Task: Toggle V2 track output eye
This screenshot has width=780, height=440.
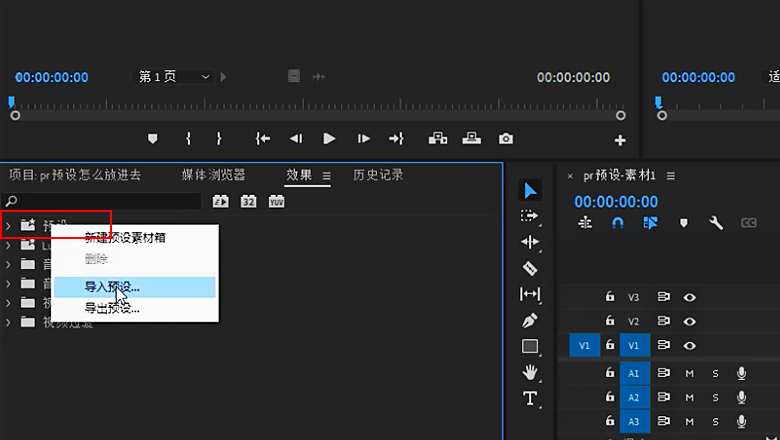Action: (689, 322)
